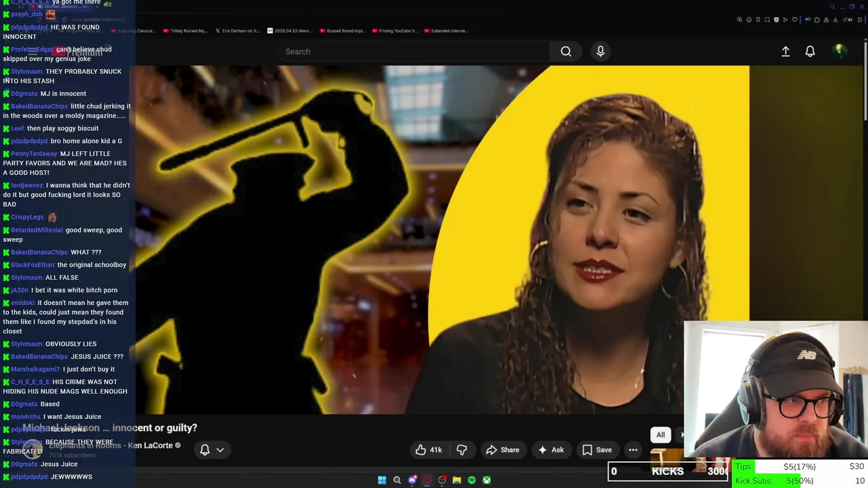Open the more actions three-dot menu
Image resolution: width=868 pixels, height=488 pixels.
(x=633, y=449)
